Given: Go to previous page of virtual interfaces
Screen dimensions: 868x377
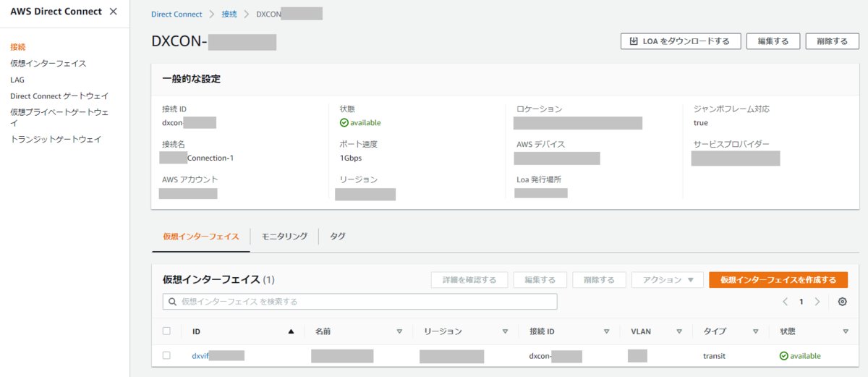Looking at the screenshot, I should pos(786,302).
